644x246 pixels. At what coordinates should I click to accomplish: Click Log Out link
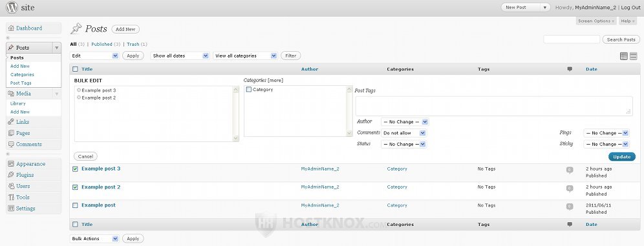pos(630,7)
